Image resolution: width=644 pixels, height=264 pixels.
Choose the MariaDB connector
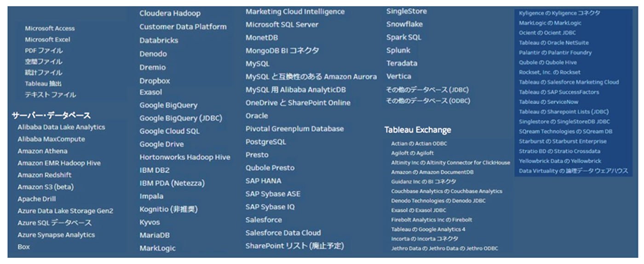coord(155,235)
